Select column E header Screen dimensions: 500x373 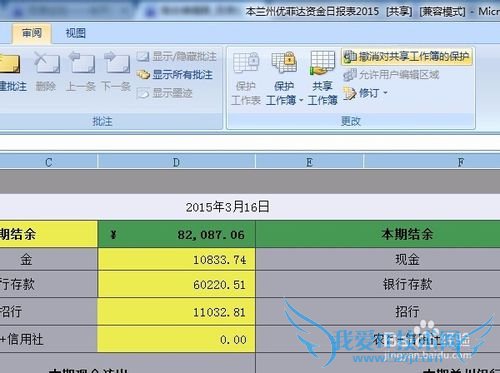click(x=309, y=162)
